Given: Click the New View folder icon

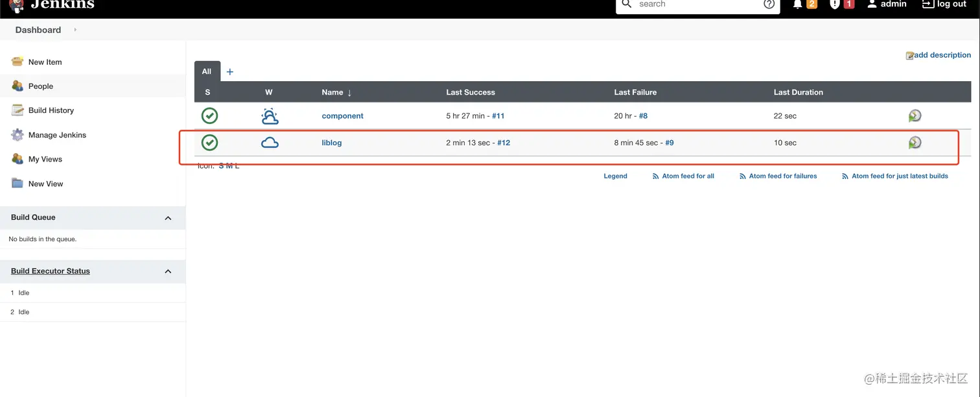Looking at the screenshot, I should click(17, 184).
